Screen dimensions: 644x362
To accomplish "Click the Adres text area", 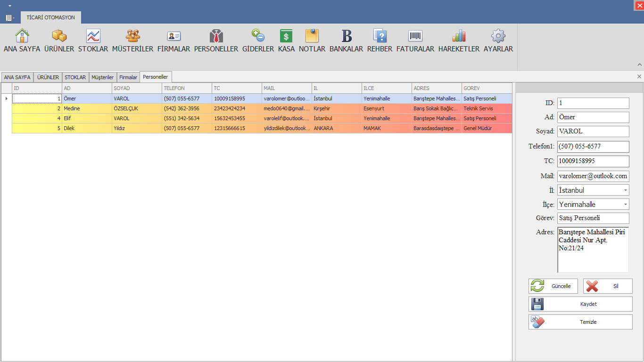I will point(593,250).
